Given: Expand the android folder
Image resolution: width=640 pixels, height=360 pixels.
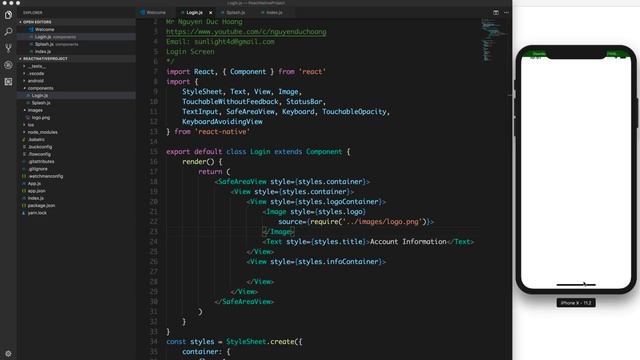Looking at the screenshot, I should click(36, 81).
